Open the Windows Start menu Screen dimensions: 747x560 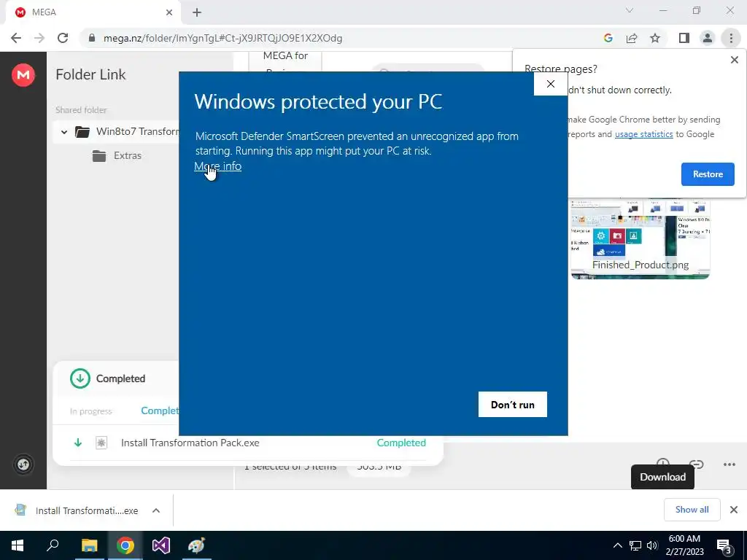pyautogui.click(x=18, y=545)
